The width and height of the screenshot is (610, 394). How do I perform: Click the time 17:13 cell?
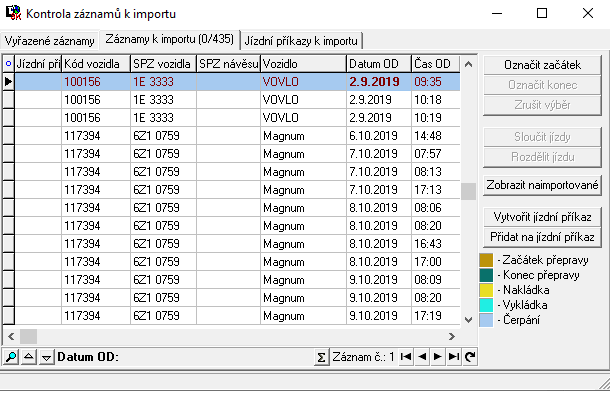[436, 190]
